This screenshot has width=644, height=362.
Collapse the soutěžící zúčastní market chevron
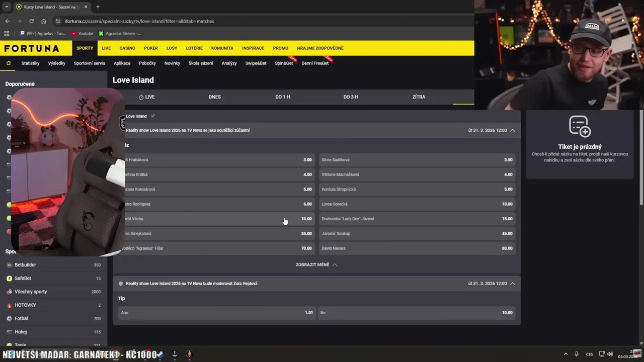click(x=512, y=130)
